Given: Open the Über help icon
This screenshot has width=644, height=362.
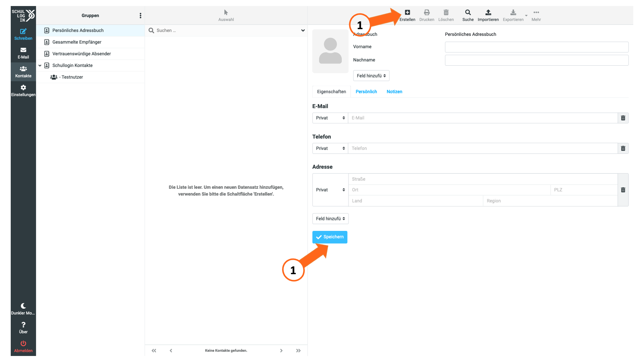Looking at the screenshot, I should click(23, 327).
